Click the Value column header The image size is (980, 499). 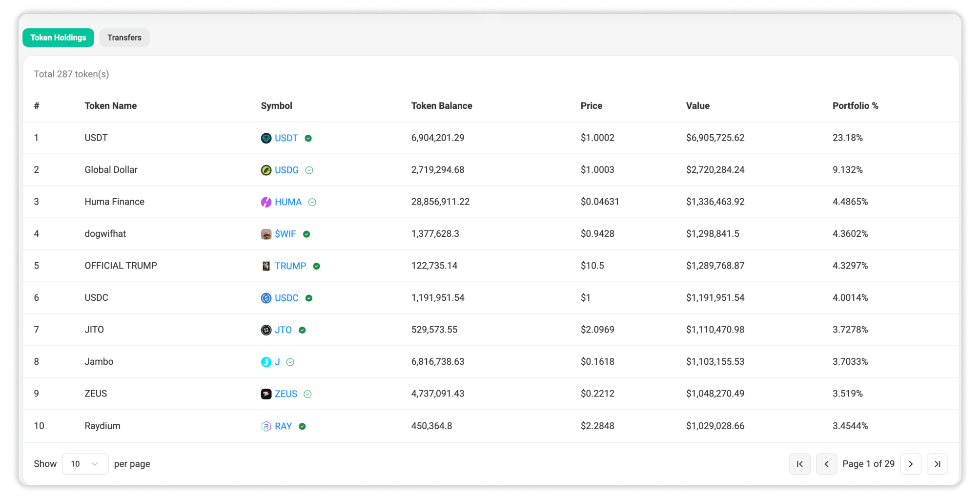click(697, 106)
